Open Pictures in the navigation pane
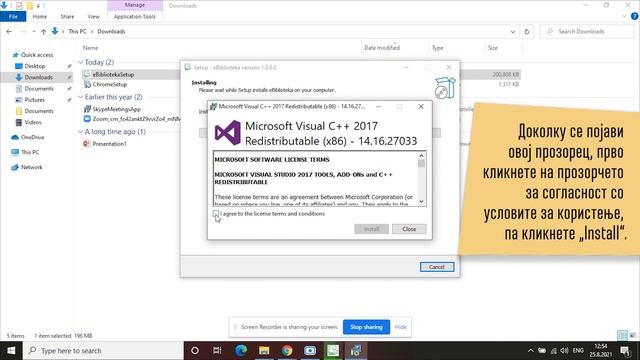The image size is (640, 360). (34, 100)
